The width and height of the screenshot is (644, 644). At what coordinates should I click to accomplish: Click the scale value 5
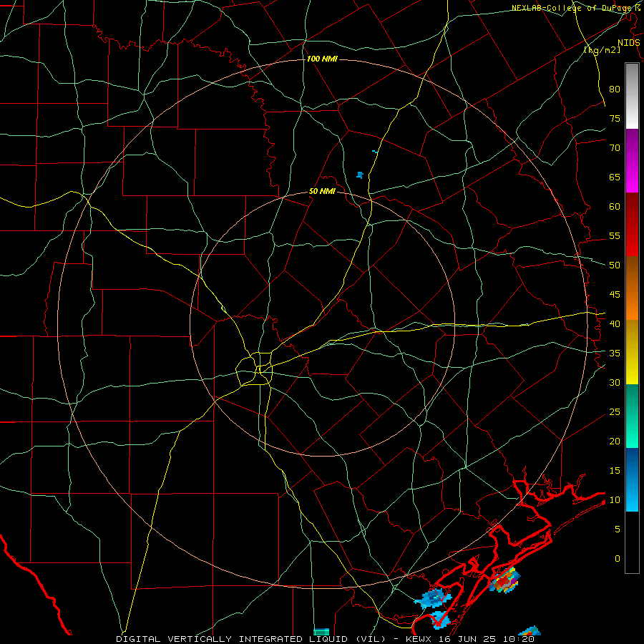(x=618, y=529)
